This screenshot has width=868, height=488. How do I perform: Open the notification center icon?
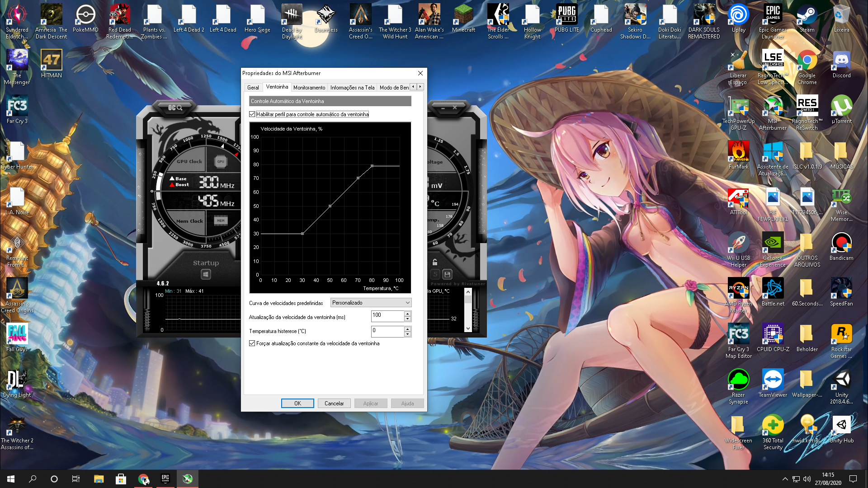(x=853, y=479)
